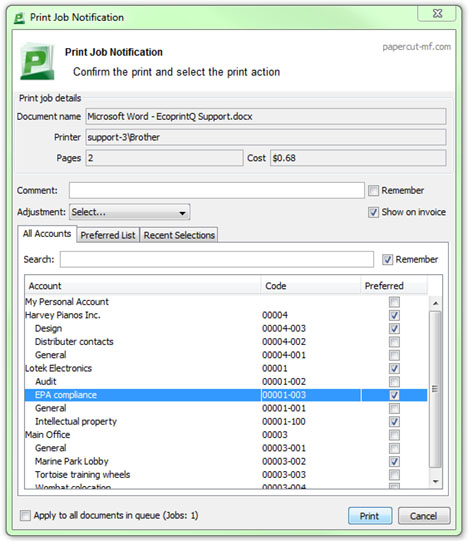Select the Main Office account
The image size is (468, 541).
[x=226, y=435]
